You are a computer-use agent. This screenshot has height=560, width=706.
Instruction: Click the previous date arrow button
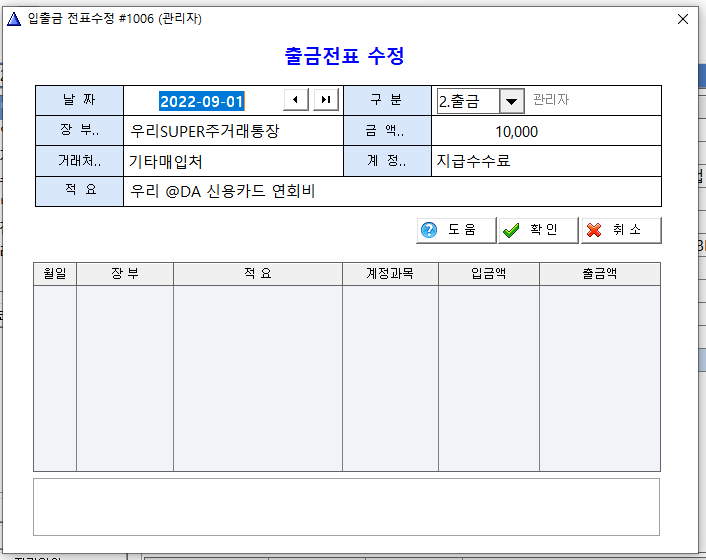(x=295, y=100)
